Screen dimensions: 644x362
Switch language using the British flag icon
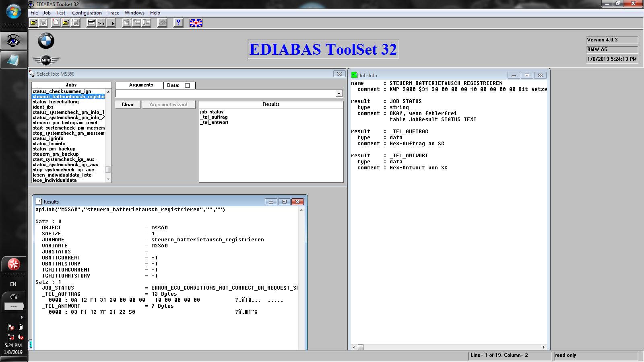196,23
